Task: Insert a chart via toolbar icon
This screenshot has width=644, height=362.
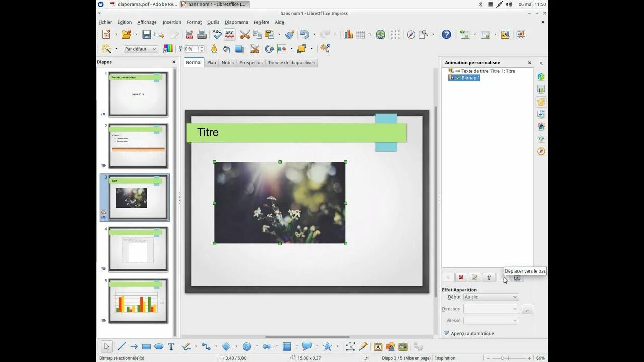Action: point(348,34)
